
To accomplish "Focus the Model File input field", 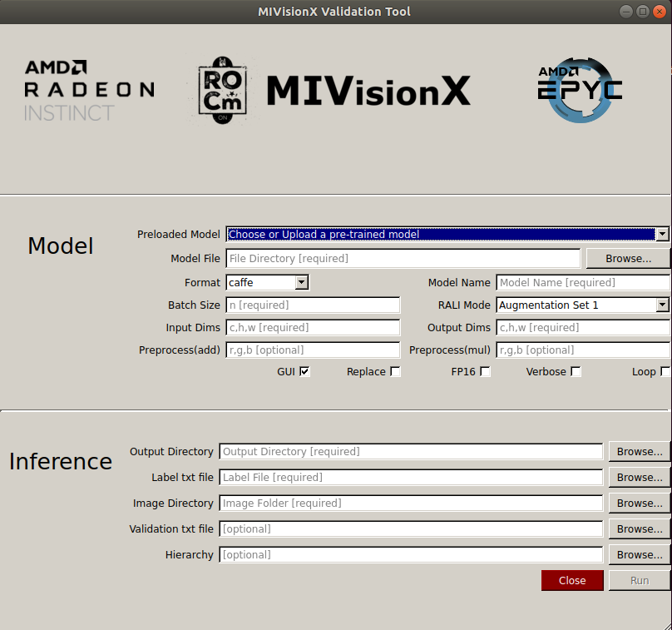I will tap(403, 258).
